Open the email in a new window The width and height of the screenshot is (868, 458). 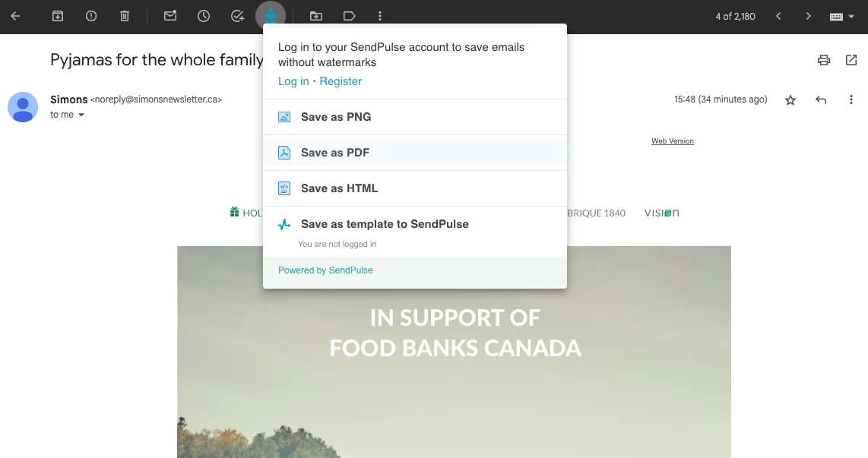pyautogui.click(x=851, y=59)
